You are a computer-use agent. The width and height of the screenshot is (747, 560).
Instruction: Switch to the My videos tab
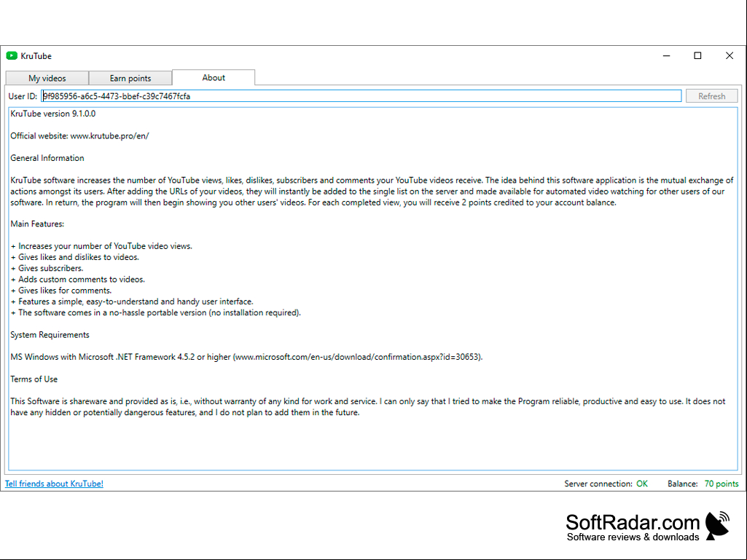(47, 78)
